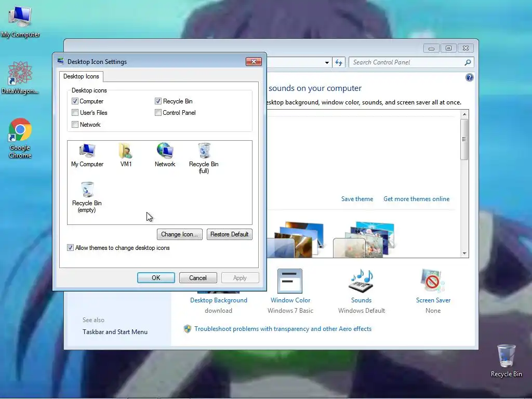Click the theme list scrollbar thumb

(x=464, y=139)
